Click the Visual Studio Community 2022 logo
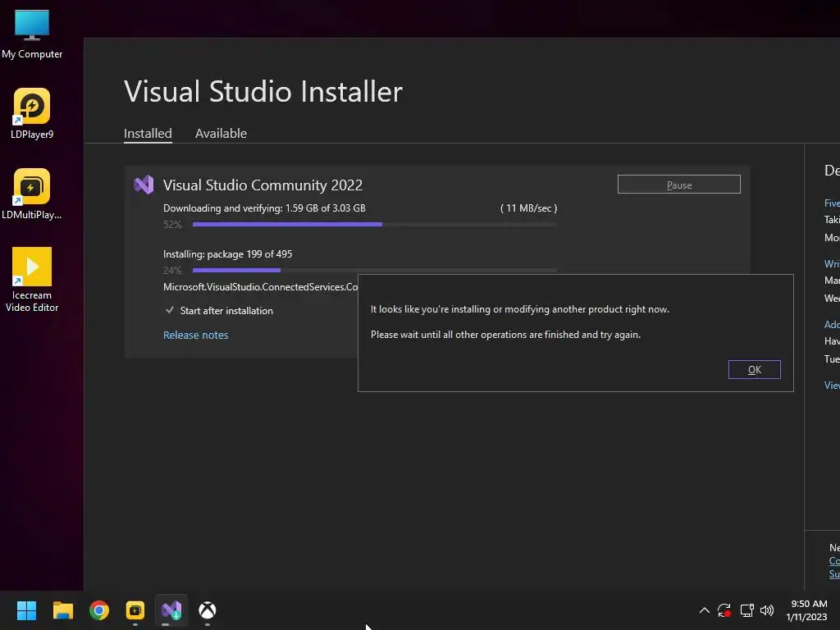Viewport: 840px width, 630px height. coord(144,185)
